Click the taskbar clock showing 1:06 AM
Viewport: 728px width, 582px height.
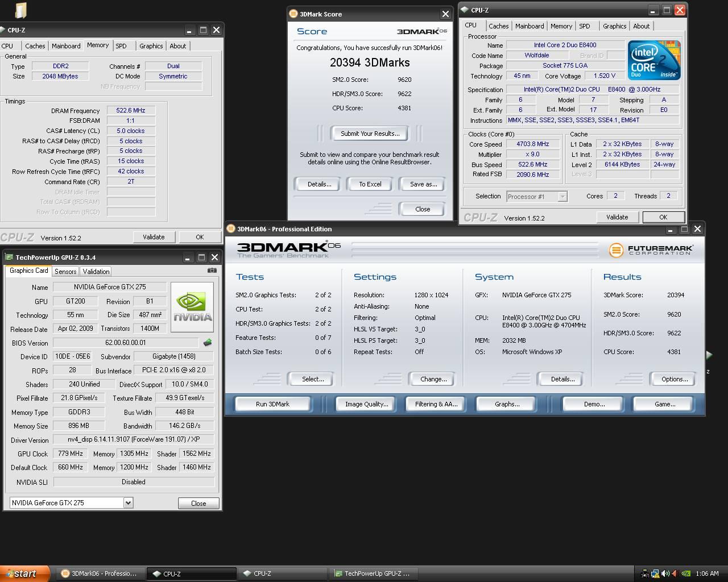[707, 574]
